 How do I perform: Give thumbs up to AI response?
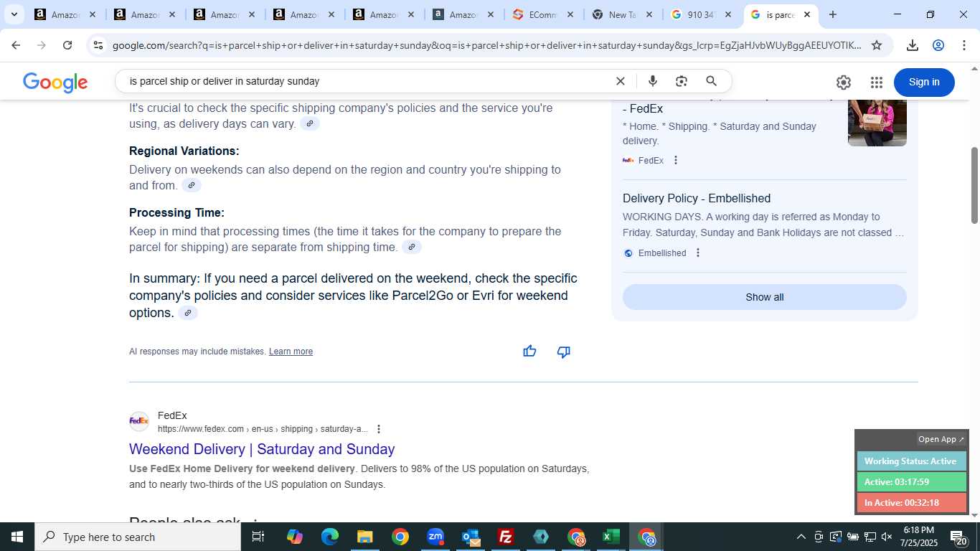(529, 352)
